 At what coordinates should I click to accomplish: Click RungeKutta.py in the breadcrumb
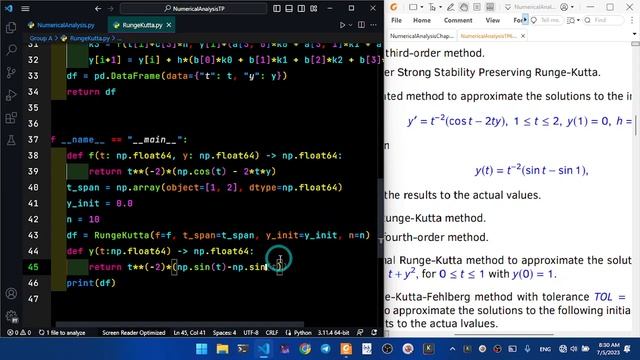click(x=90, y=38)
